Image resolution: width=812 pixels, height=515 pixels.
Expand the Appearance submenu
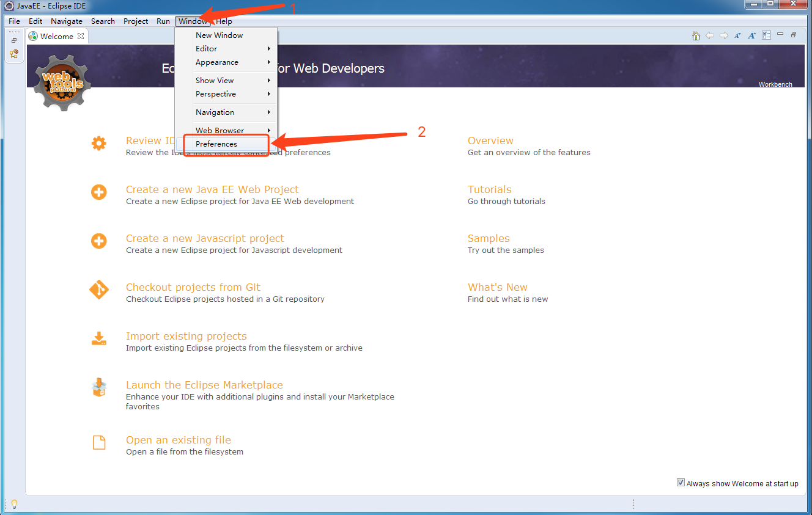[227, 62]
